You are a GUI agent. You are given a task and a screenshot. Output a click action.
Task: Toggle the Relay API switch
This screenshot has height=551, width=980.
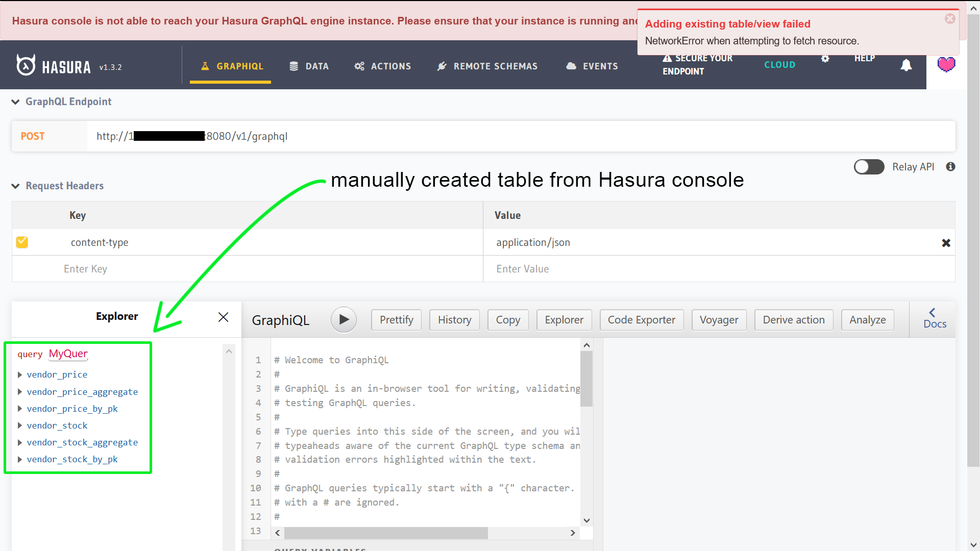(x=869, y=167)
